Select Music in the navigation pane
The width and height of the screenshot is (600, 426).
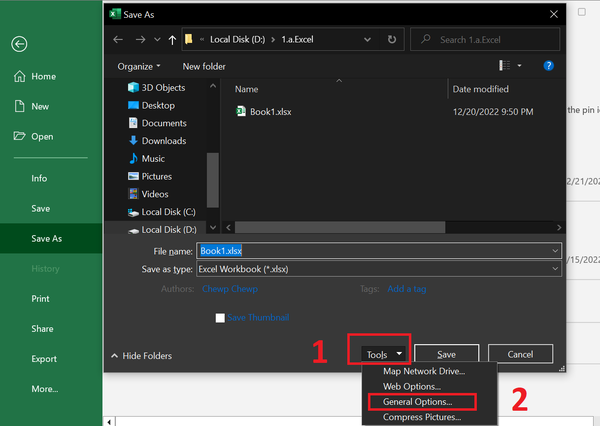coord(147,158)
